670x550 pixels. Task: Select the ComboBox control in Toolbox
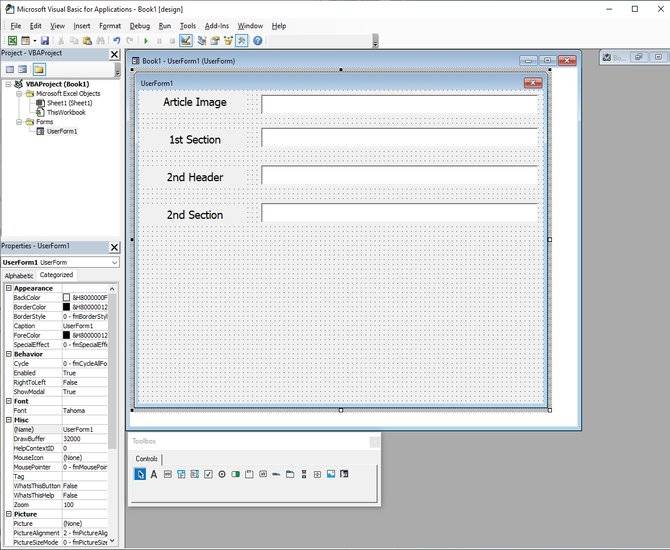181,474
